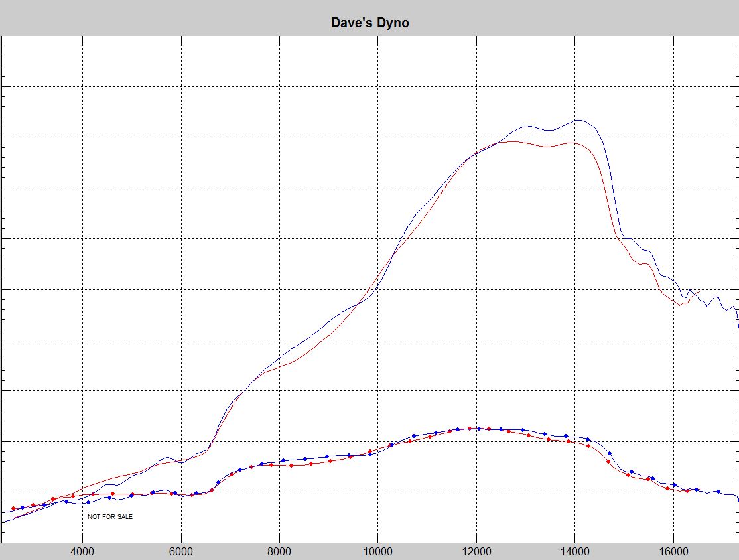The height and width of the screenshot is (560, 739).
Task: Select the 10000 RPM axis label
Action: click(x=378, y=550)
